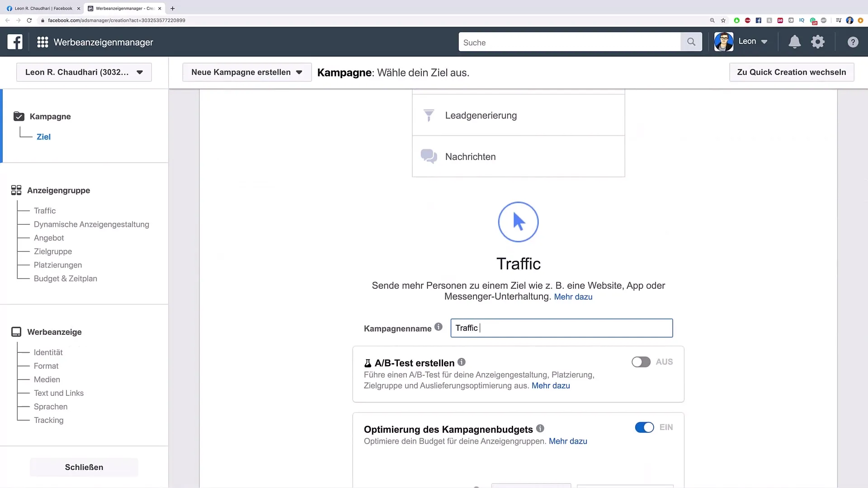Enable Optimierung des Kampagnenbudgets toggle
The width and height of the screenshot is (868, 488).
644,427
